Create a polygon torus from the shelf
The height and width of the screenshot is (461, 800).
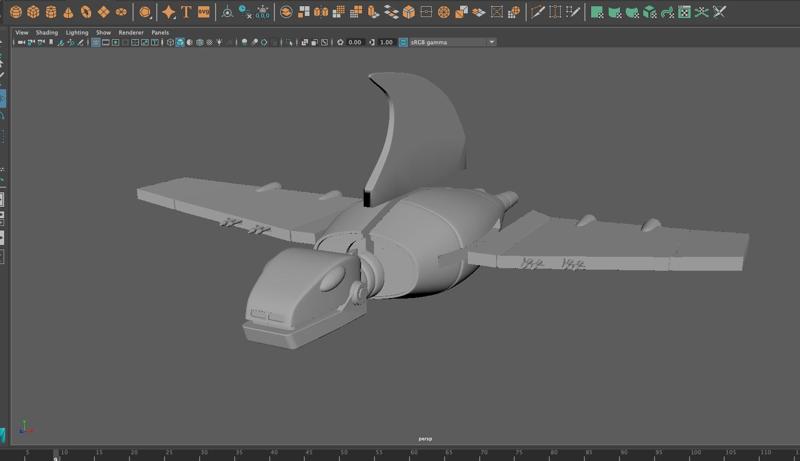(x=86, y=12)
